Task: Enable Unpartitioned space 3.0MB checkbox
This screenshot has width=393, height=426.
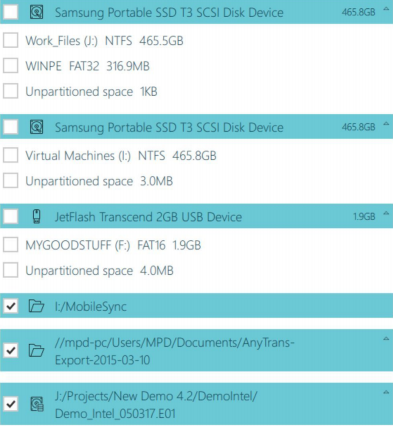Action: (x=10, y=181)
